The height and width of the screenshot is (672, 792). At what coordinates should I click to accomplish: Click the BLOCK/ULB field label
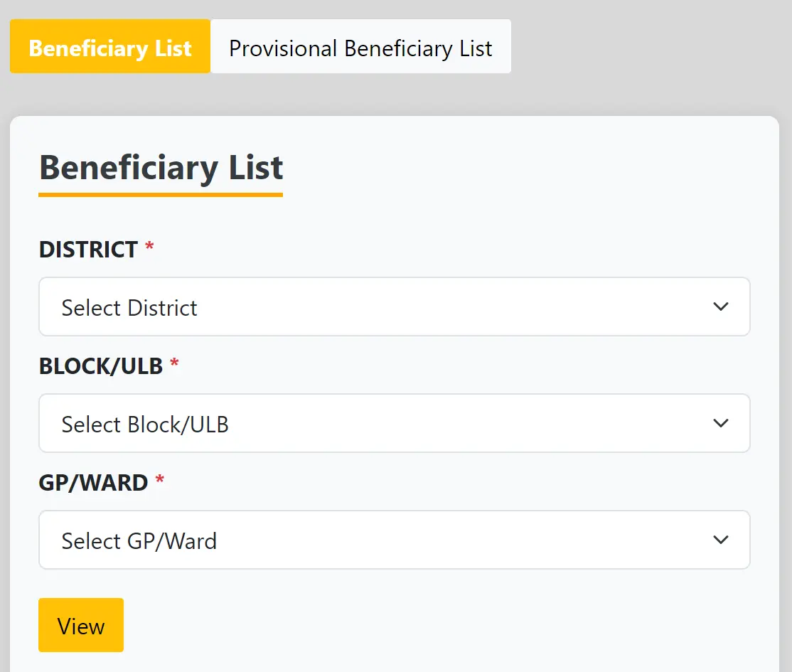(100, 366)
